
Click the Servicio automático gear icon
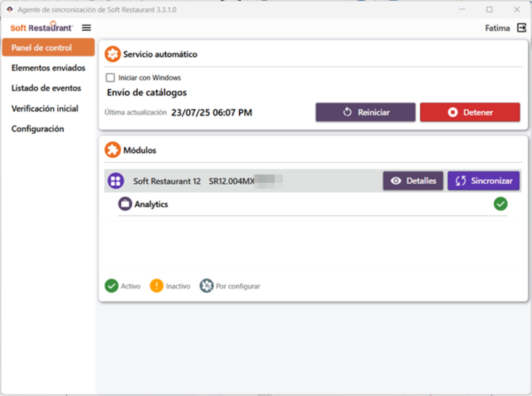113,54
